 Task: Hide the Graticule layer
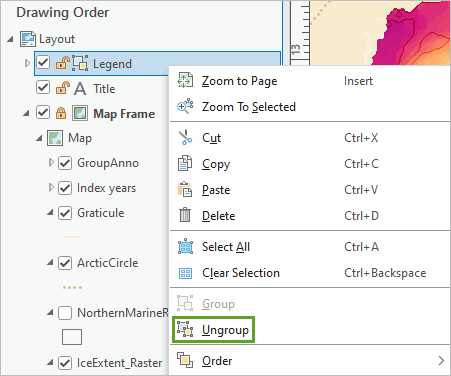(x=65, y=213)
